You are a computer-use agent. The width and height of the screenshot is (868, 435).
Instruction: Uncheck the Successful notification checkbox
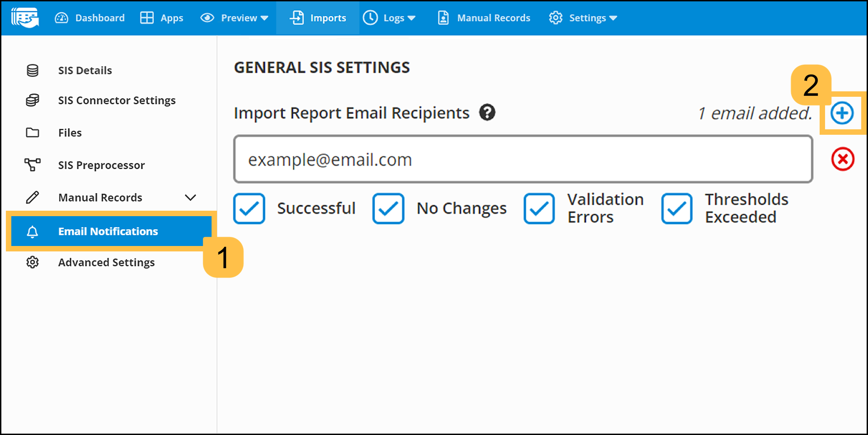(249, 208)
